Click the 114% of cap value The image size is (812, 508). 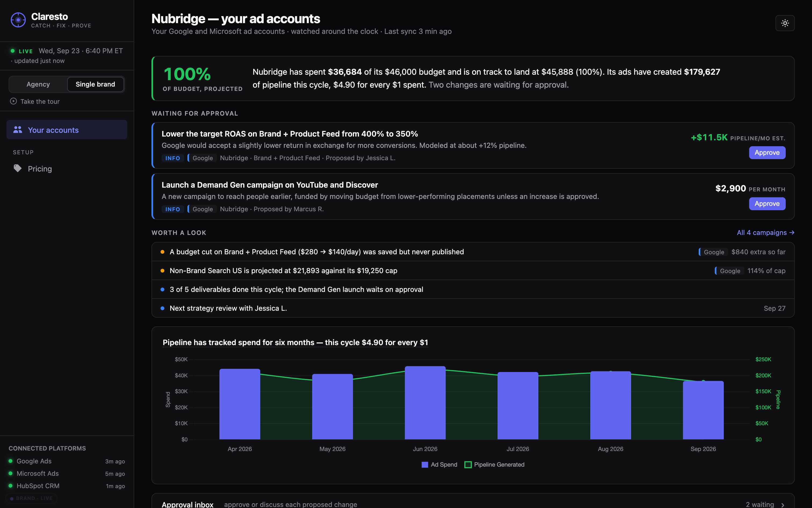coord(766,271)
